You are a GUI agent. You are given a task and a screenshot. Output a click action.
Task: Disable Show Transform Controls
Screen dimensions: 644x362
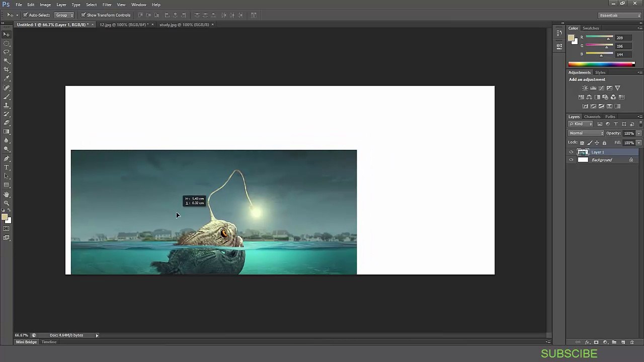[83, 15]
